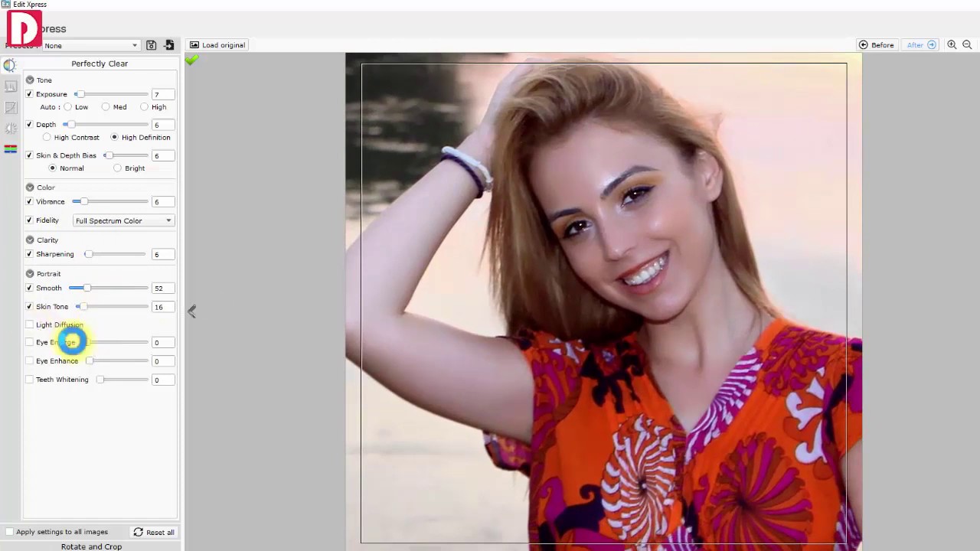Collapse the Clarity section
The width and height of the screenshot is (980, 551).
coord(30,240)
